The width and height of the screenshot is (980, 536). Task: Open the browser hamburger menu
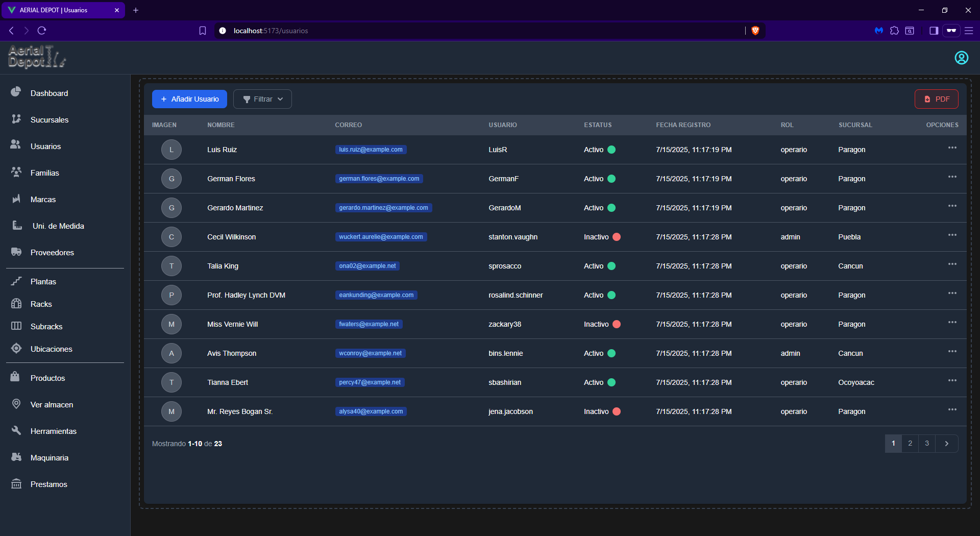(x=969, y=31)
